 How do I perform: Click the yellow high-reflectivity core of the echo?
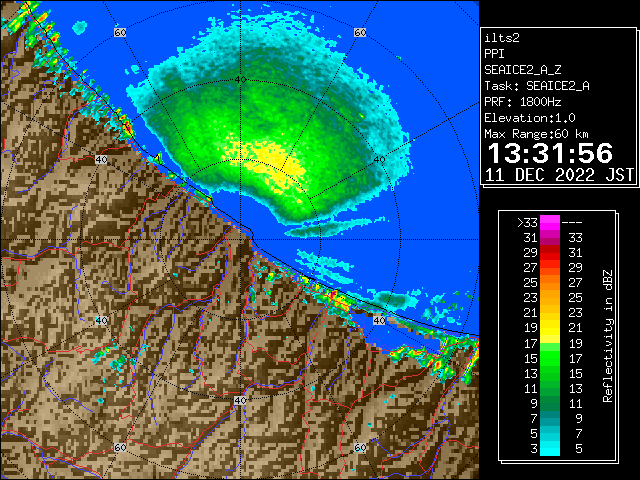tap(273, 162)
